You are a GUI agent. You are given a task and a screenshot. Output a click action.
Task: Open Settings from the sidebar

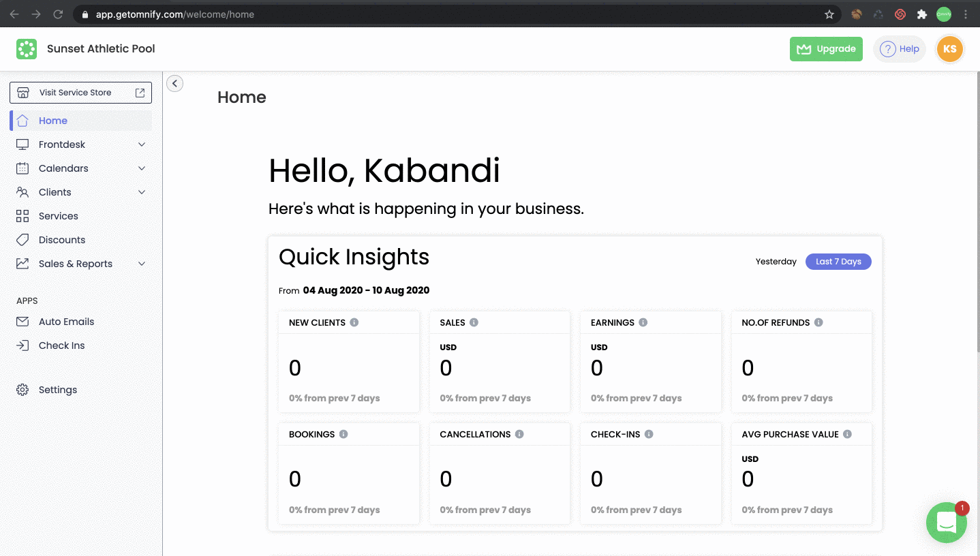(x=81, y=390)
